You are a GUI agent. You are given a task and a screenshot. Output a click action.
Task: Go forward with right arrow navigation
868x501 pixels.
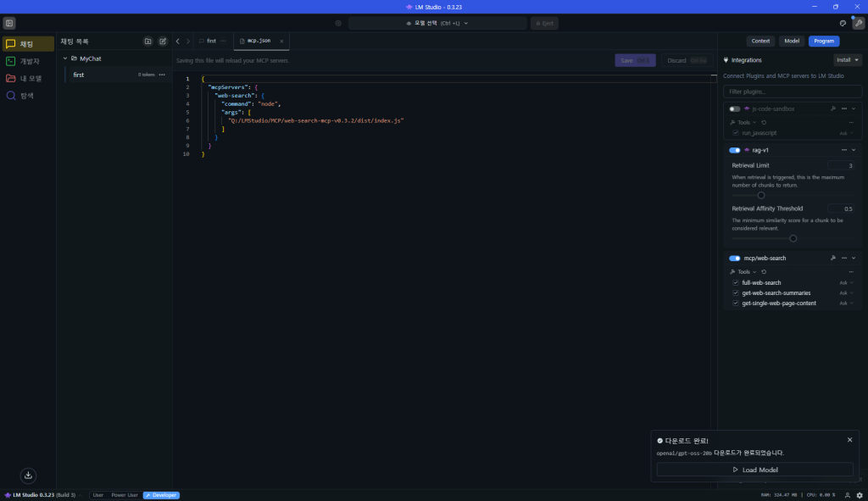point(187,41)
